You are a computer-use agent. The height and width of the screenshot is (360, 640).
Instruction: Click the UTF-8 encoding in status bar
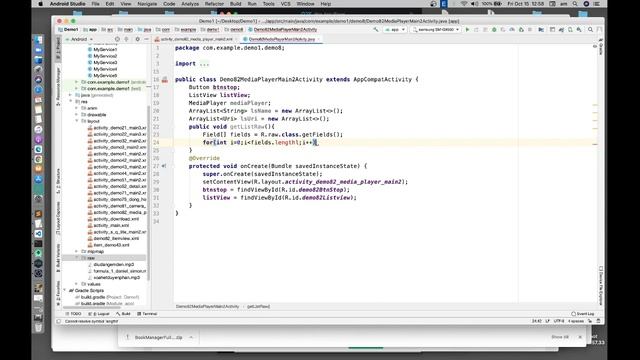559,321
